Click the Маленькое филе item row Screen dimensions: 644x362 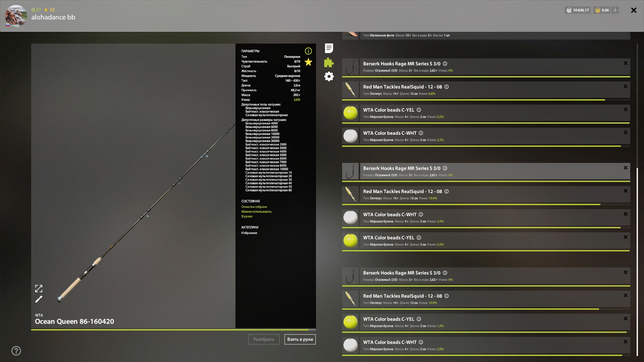486,36
